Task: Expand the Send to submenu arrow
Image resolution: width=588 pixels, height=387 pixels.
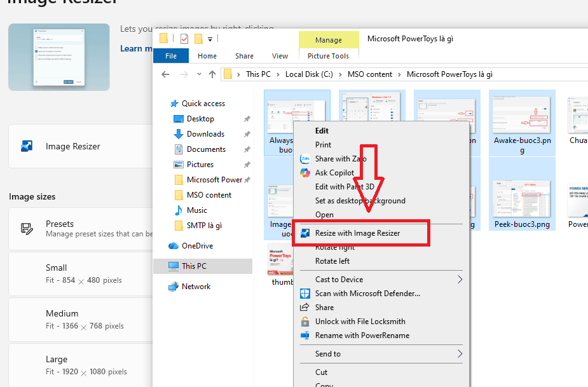Action: tap(460, 353)
